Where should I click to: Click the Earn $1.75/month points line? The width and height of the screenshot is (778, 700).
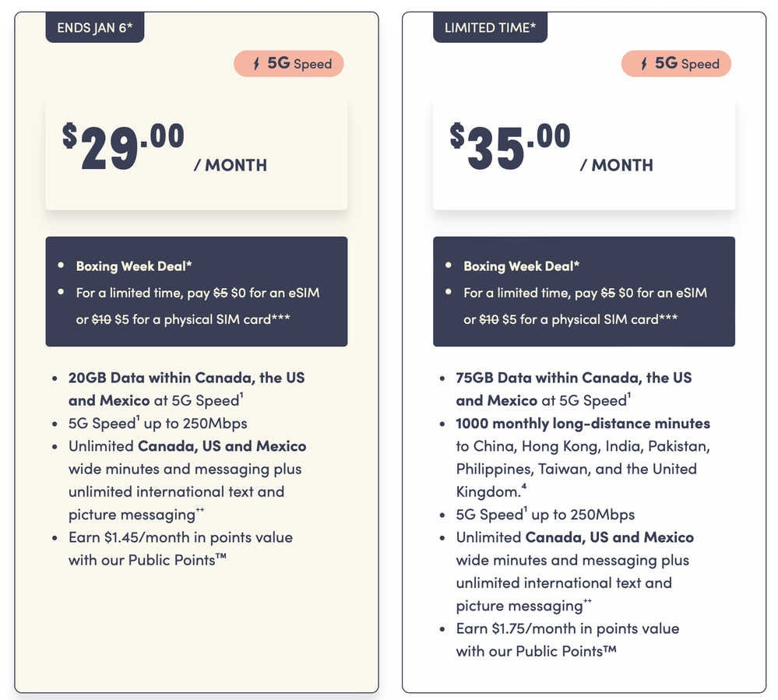(x=568, y=628)
